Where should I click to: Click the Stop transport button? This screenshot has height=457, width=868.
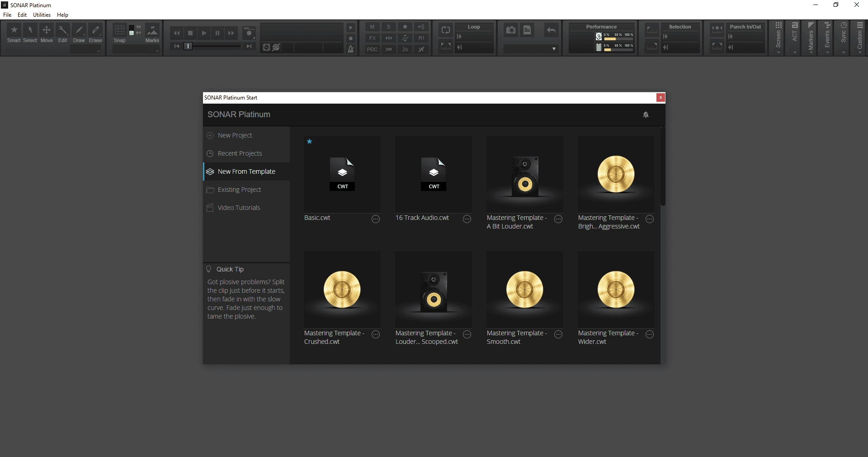tap(190, 33)
